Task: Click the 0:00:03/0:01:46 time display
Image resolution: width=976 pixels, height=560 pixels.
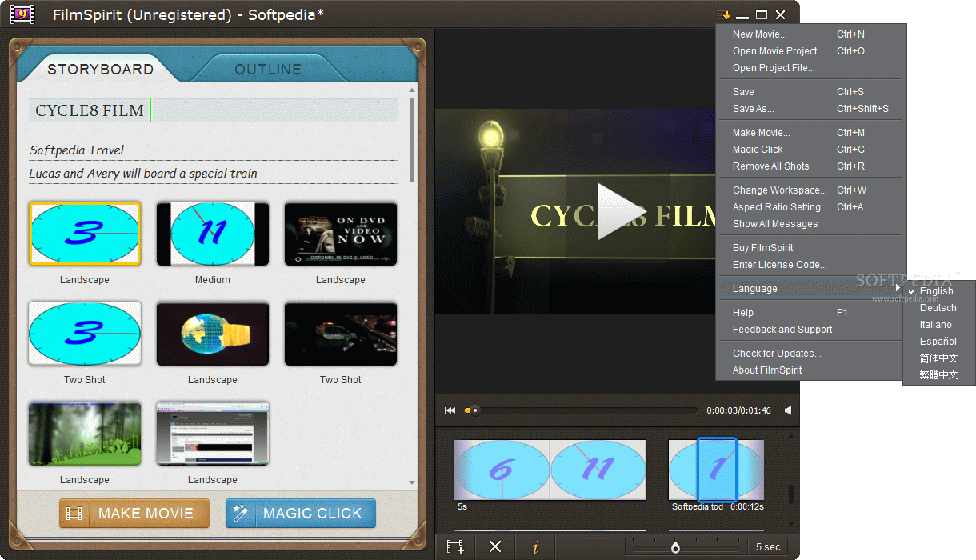Action: [x=738, y=410]
